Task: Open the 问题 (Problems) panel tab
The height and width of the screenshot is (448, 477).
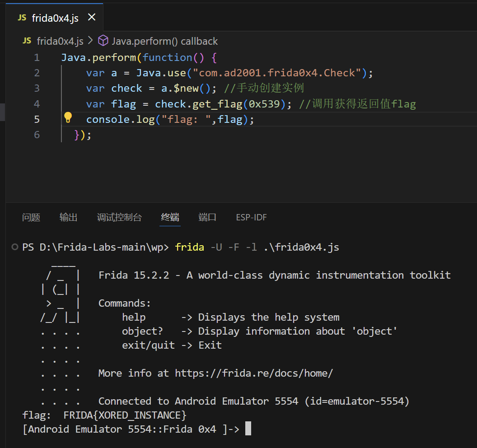Action: (31, 218)
